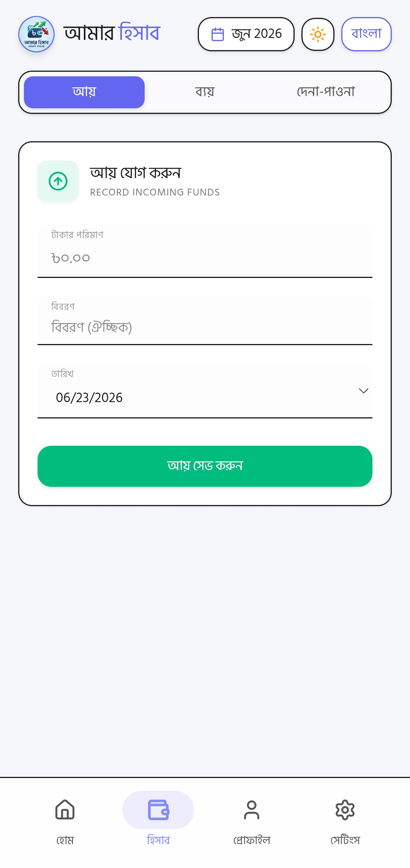This screenshot has width=410, height=868.
Task: Focus the টাকার পরিমাণ amount field
Action: click(x=205, y=251)
